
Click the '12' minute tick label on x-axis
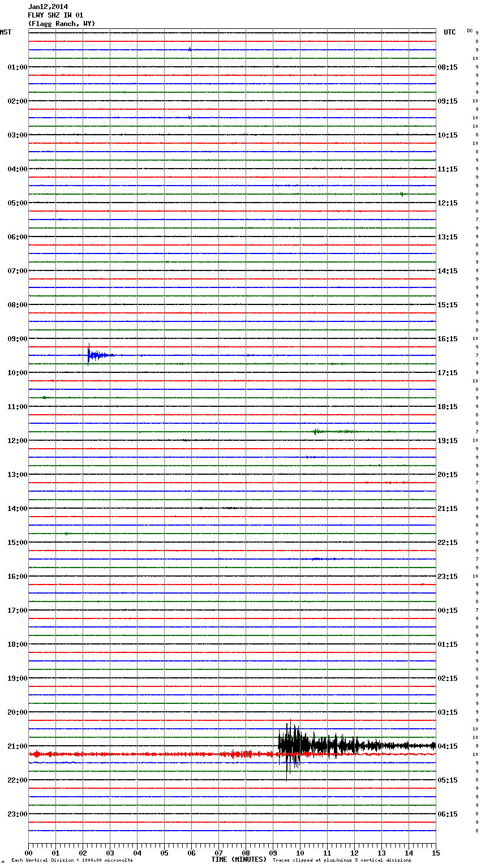pyautogui.click(x=354, y=853)
